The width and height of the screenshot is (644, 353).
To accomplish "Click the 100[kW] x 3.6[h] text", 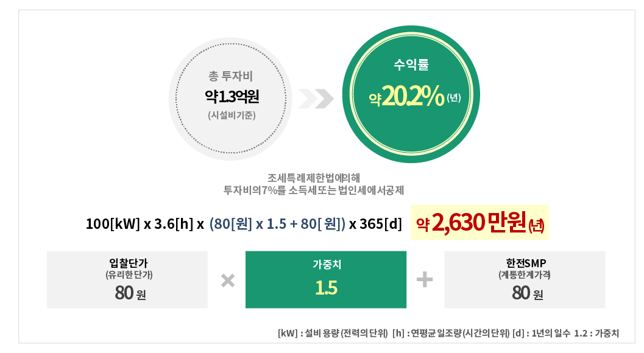I will (x=140, y=224).
